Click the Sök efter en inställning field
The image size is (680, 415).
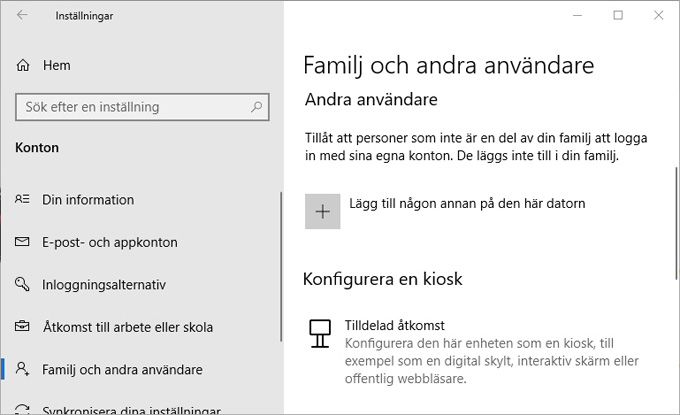[142, 107]
